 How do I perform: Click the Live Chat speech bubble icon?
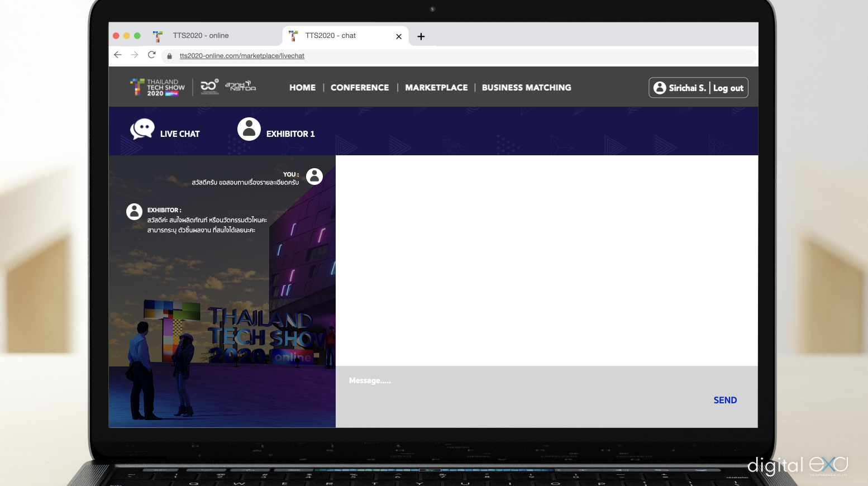pos(142,129)
